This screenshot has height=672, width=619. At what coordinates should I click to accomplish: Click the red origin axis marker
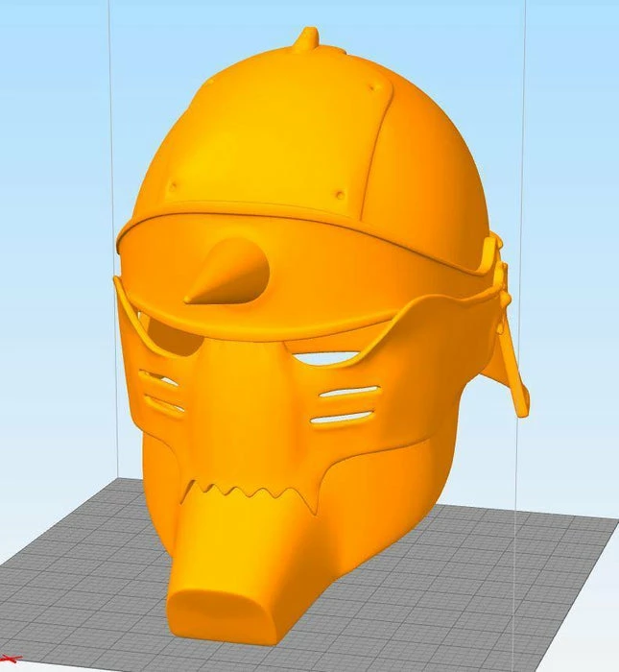click(7, 658)
